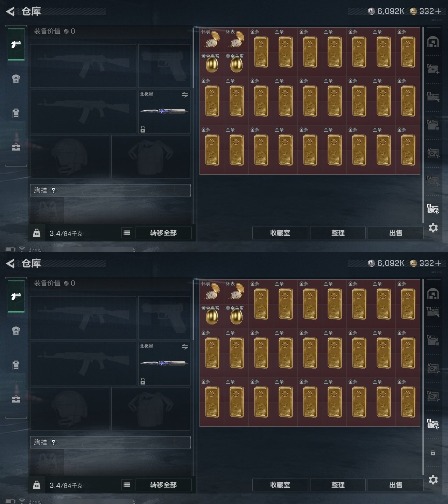Open the settings gear in the upper warehouse view

[x=433, y=228]
